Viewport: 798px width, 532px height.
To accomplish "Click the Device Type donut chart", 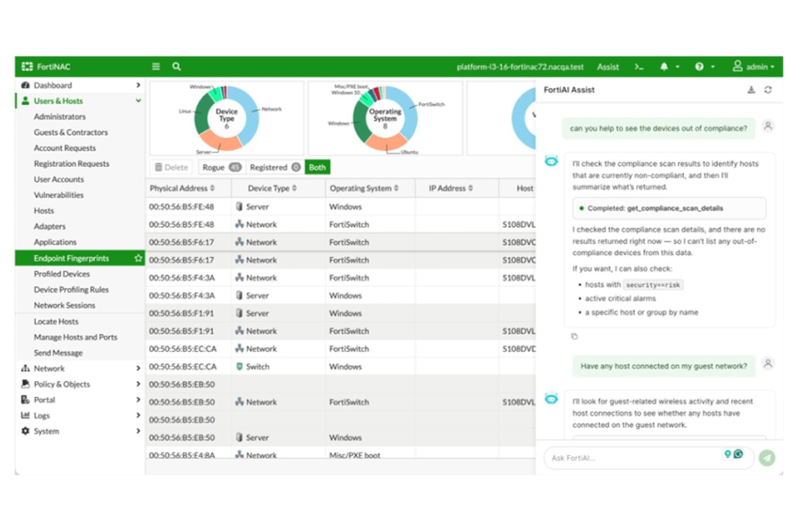I will click(x=226, y=118).
